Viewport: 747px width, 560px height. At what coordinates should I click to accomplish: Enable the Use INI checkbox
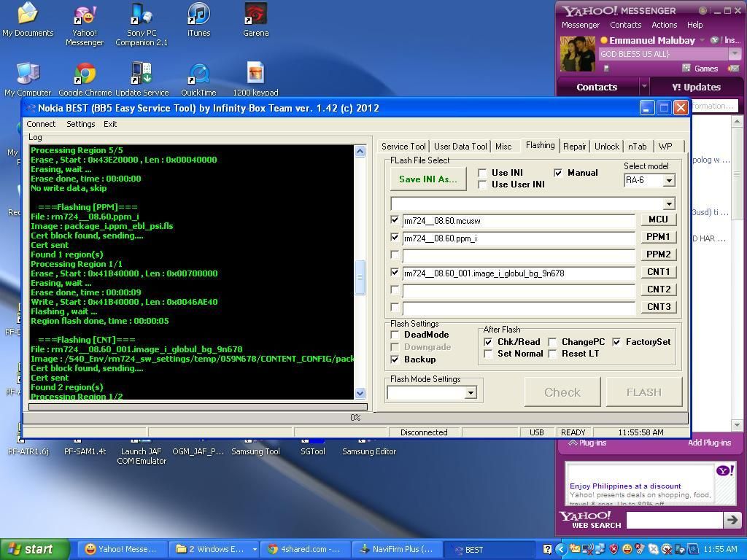[482, 173]
